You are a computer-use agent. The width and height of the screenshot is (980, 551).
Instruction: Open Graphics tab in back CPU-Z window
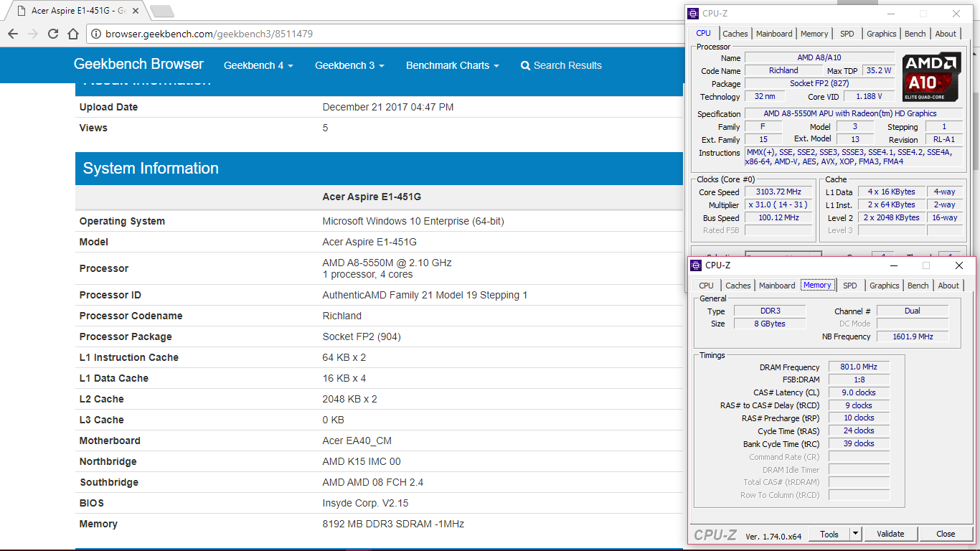coord(881,34)
